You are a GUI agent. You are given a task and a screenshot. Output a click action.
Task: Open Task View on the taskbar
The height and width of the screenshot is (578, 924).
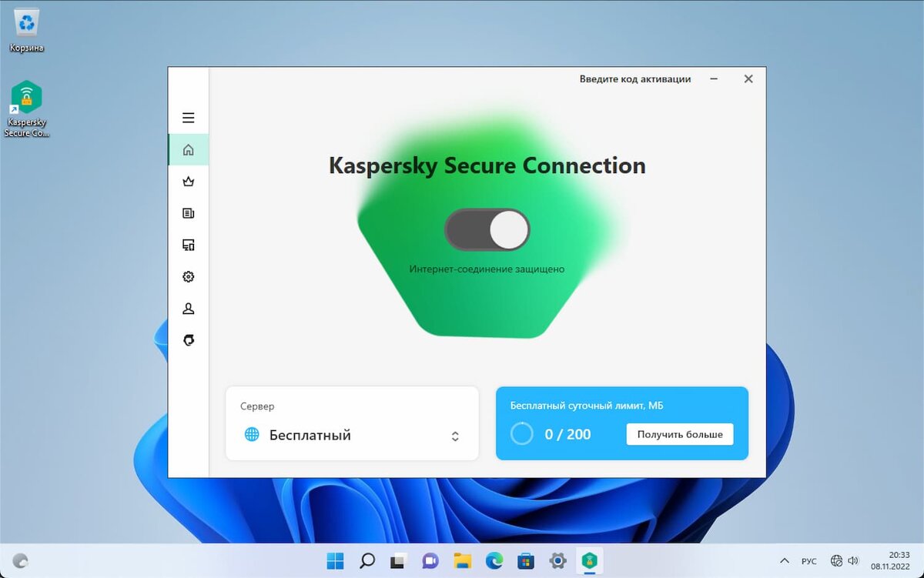pyautogui.click(x=398, y=561)
